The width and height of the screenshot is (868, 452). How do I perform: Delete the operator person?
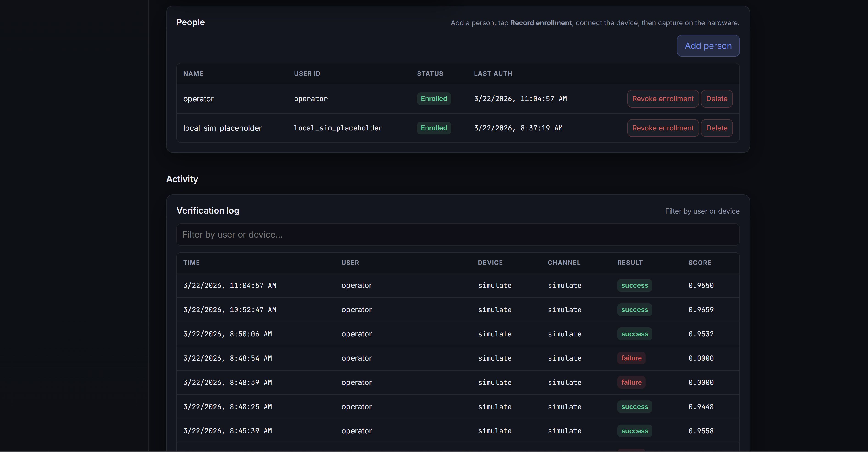(716, 99)
